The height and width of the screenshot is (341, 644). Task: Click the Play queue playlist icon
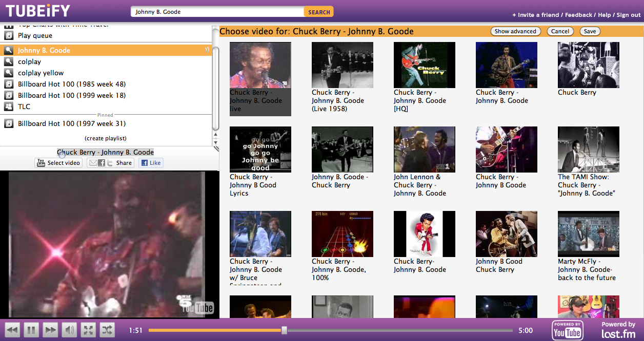(9, 35)
